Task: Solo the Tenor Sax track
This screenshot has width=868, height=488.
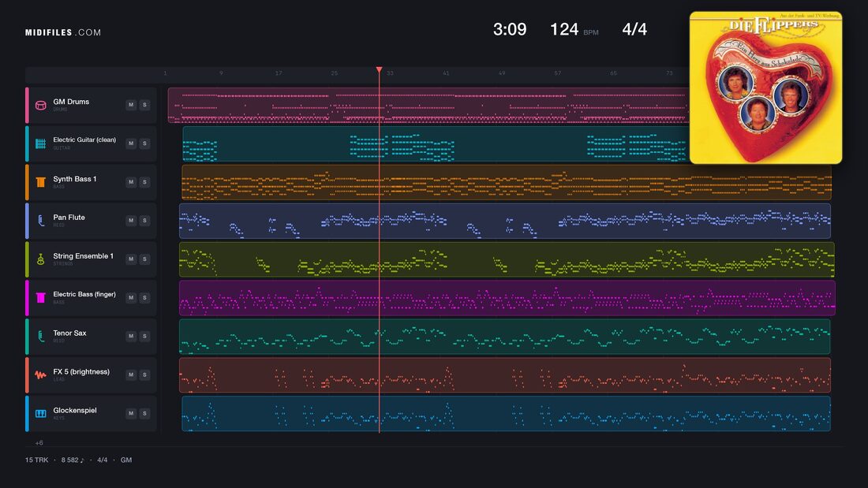Action: 144,336
